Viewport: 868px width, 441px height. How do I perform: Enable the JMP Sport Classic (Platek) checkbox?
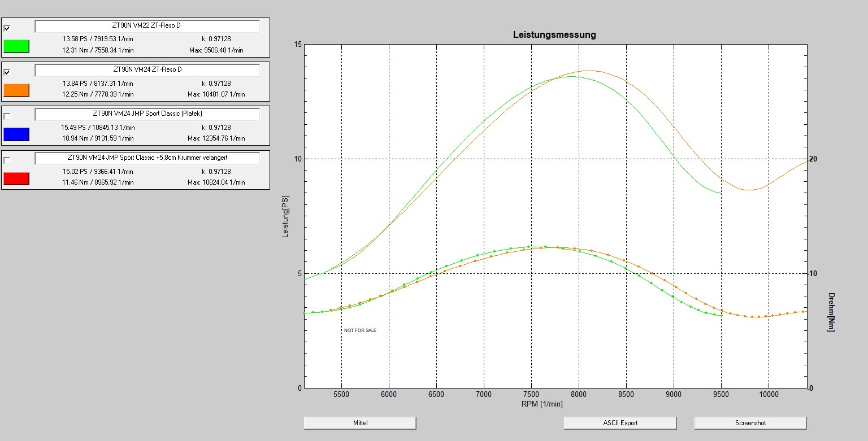(x=7, y=116)
